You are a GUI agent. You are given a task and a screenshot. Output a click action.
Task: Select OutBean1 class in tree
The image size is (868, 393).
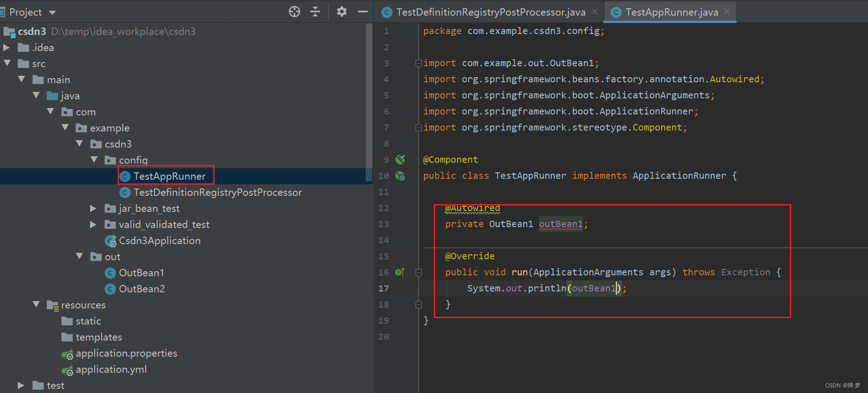coord(142,273)
